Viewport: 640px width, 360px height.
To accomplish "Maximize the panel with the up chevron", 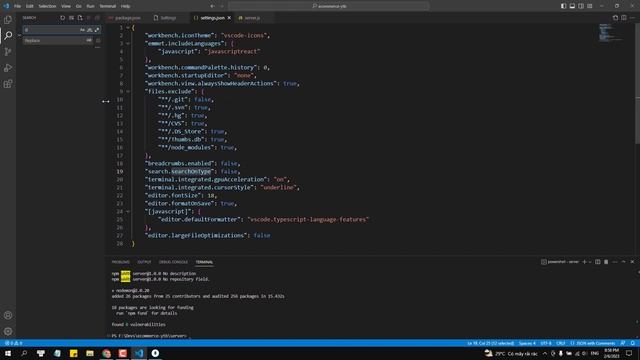I will coord(624,262).
